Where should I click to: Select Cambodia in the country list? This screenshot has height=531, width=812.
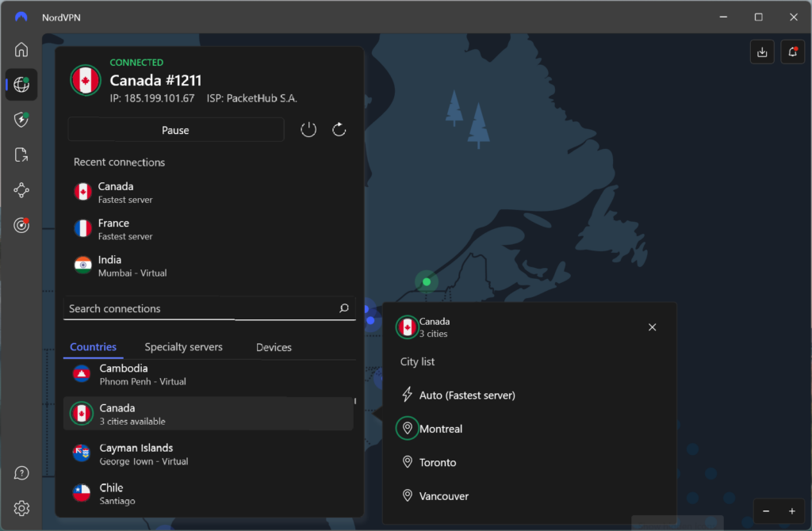tap(209, 374)
